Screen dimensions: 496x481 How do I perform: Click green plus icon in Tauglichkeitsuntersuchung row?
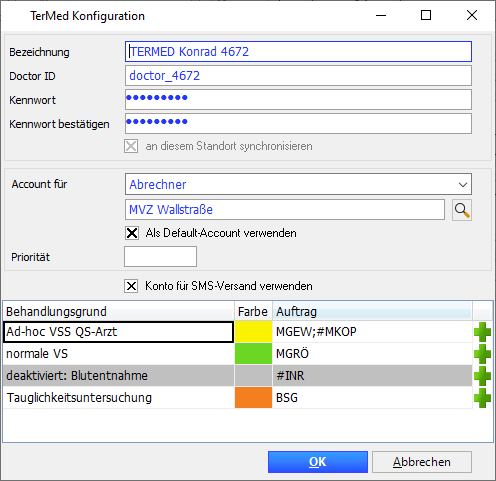482,398
